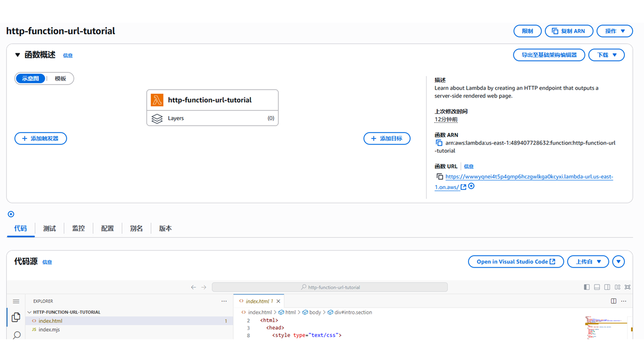Close the index.html editor tab
The width and height of the screenshot is (644, 362).
point(278,301)
